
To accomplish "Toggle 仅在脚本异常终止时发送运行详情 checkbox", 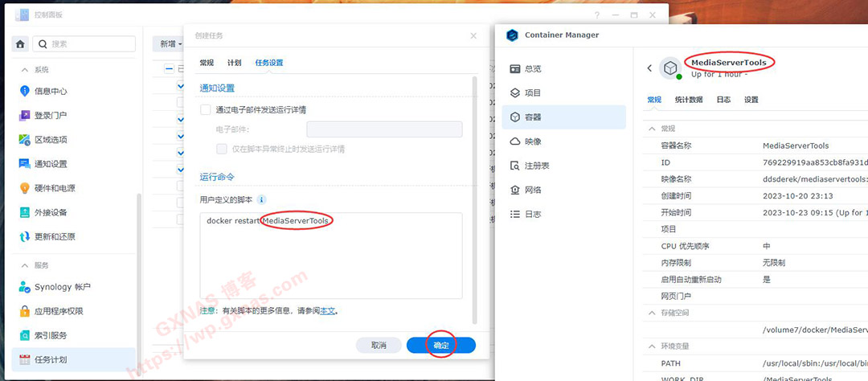I will 222,149.
